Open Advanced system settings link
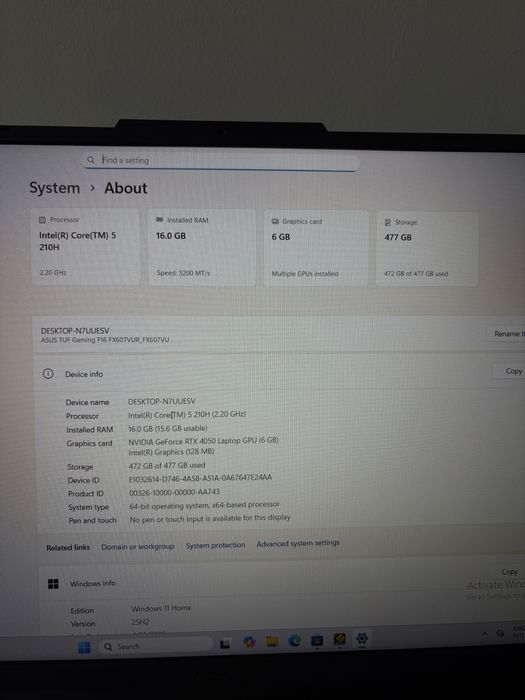The height and width of the screenshot is (700, 525). coord(298,543)
